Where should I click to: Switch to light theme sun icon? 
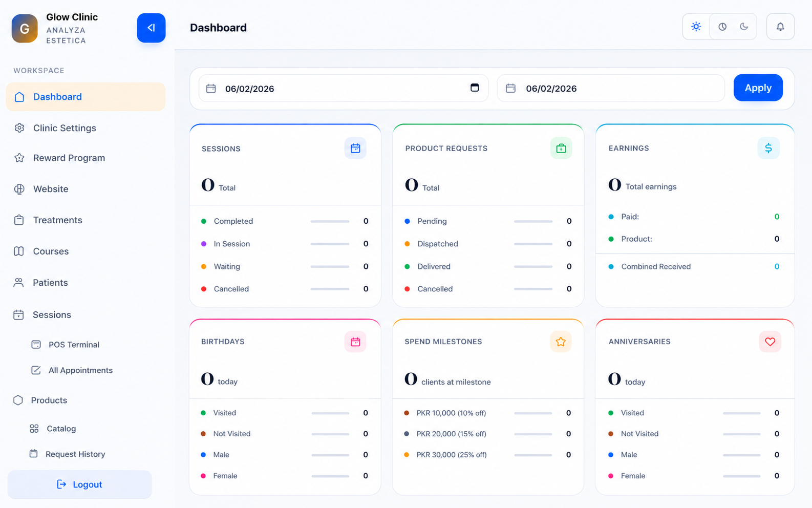coord(696,27)
